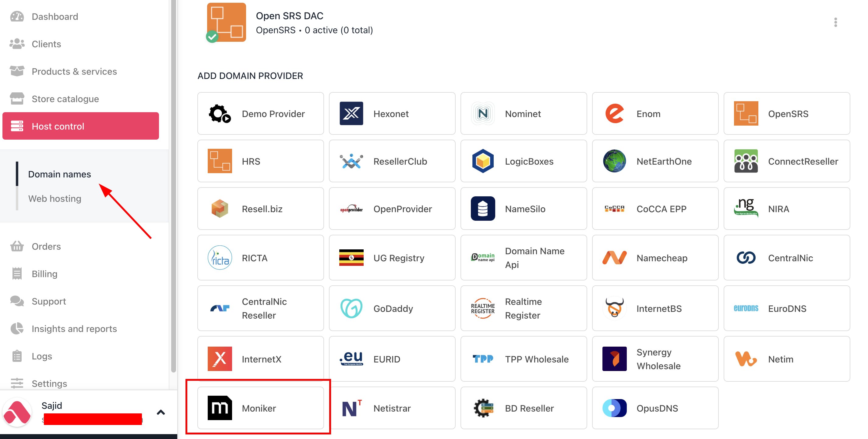The width and height of the screenshot is (868, 439).
Task: Click the Namecheap orange N logo
Action: tap(614, 258)
